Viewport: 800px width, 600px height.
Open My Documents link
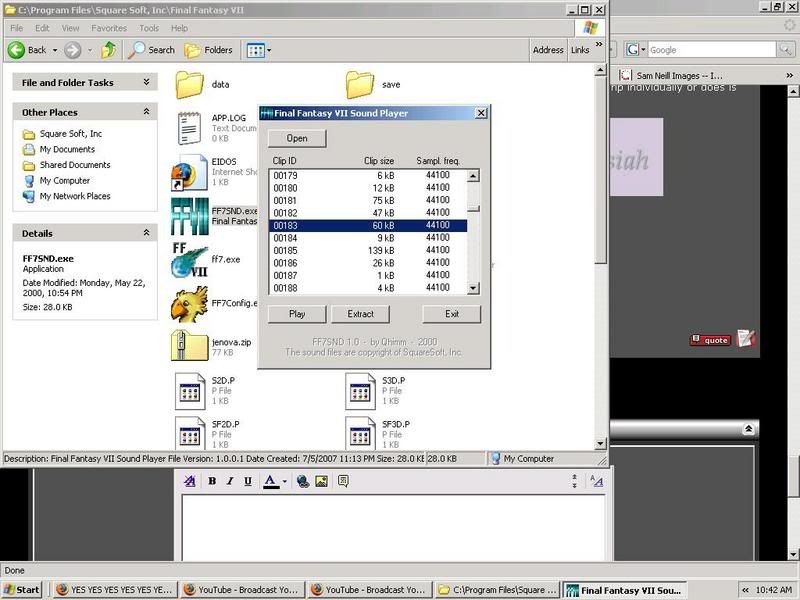coord(67,149)
